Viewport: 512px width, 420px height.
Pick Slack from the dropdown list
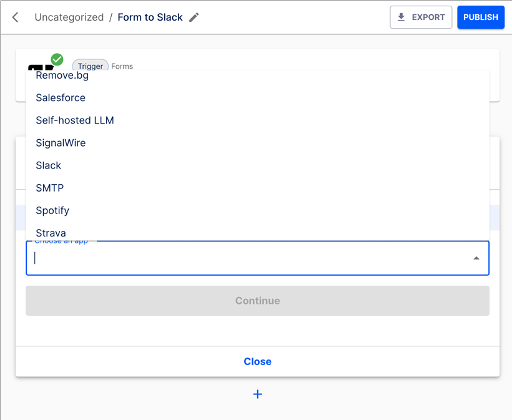[x=257, y=165]
